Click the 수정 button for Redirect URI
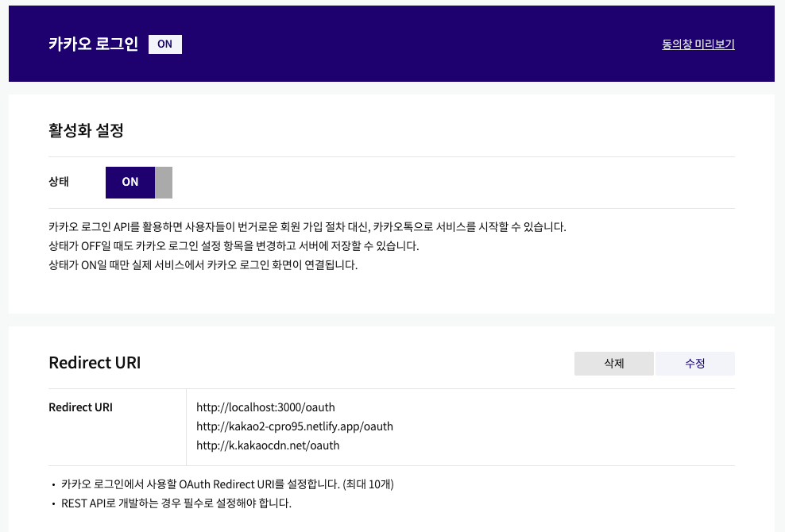This screenshot has width=785, height=532. (x=695, y=364)
